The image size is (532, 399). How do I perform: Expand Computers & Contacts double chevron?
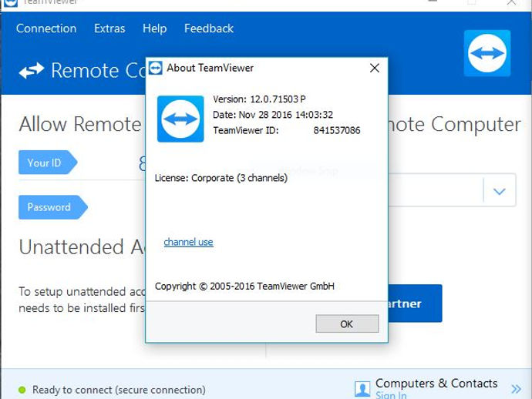[516, 389]
